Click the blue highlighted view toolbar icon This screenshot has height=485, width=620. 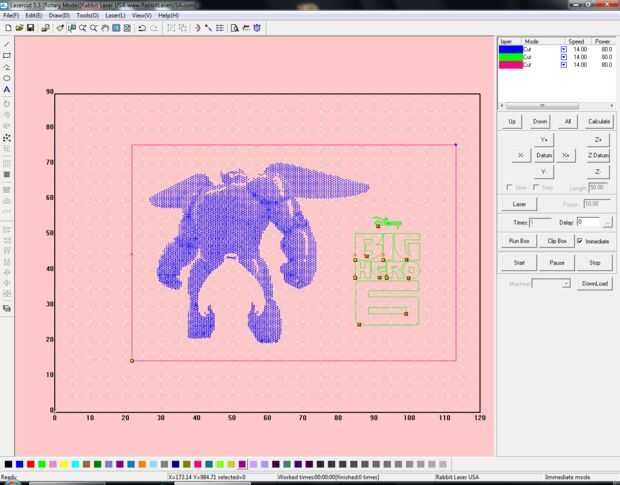(116, 28)
